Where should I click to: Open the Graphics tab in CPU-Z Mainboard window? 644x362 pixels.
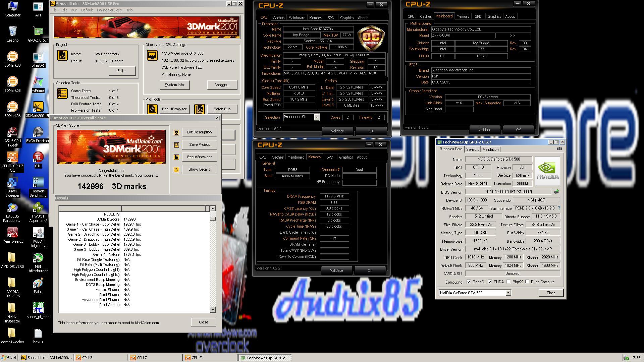494,16
